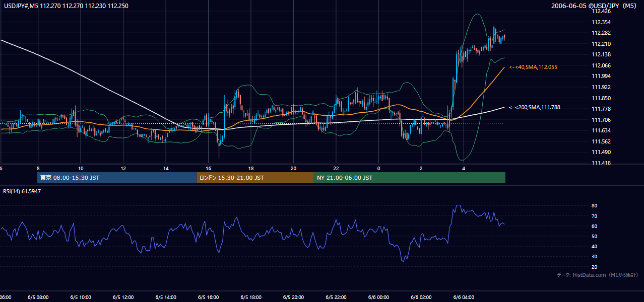Image resolution: width=644 pixels, height=302 pixels.
Task: Click the bottom timeline label 6/6 00:00
Action: pyautogui.click(x=378, y=297)
